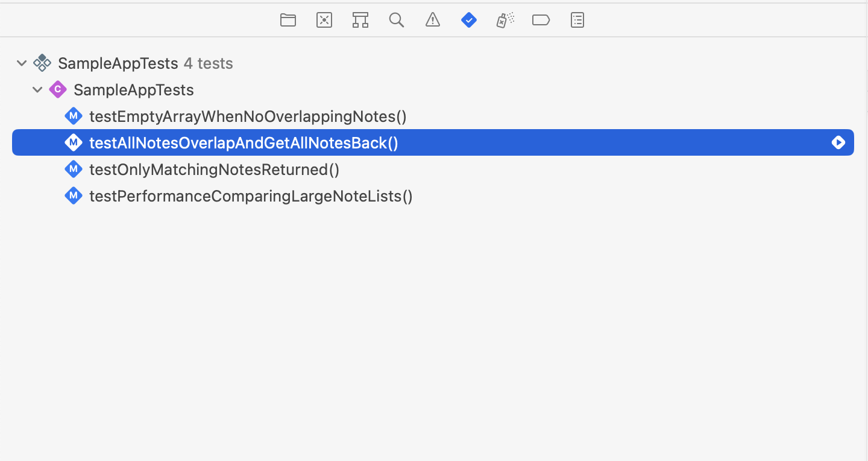Switch to the Symbol navigator
This screenshot has width=868, height=461.
[x=360, y=20]
